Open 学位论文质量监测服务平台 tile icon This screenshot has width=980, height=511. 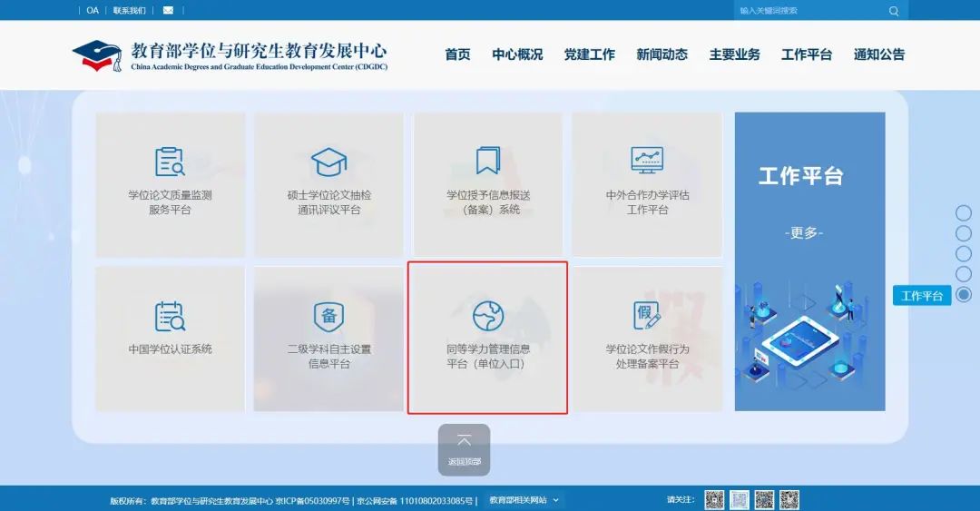tap(170, 162)
